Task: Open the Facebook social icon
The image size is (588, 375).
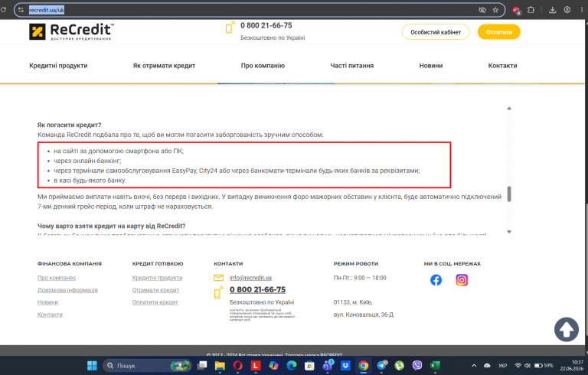Action: (436, 280)
